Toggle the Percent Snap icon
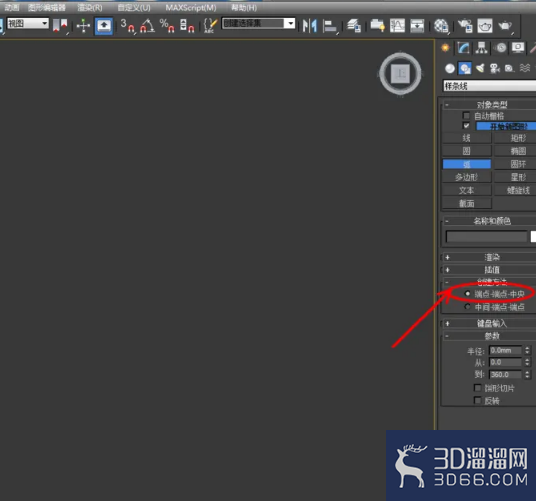 pos(167,26)
